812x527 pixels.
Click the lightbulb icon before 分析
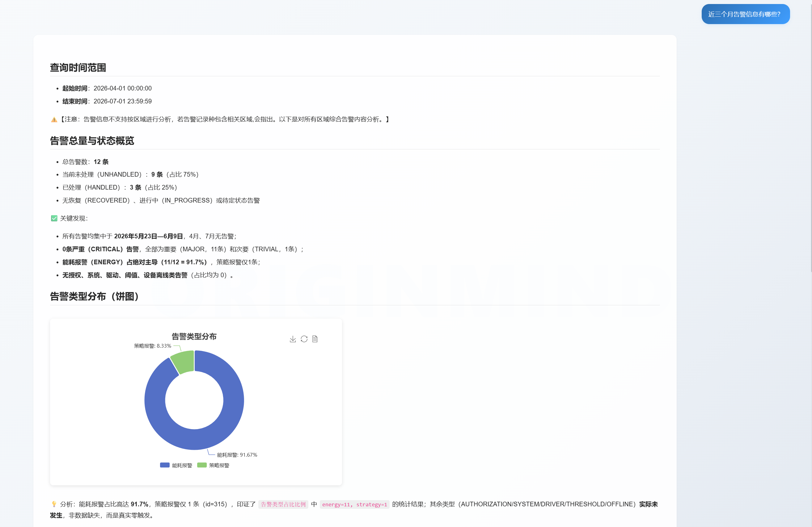coord(54,504)
